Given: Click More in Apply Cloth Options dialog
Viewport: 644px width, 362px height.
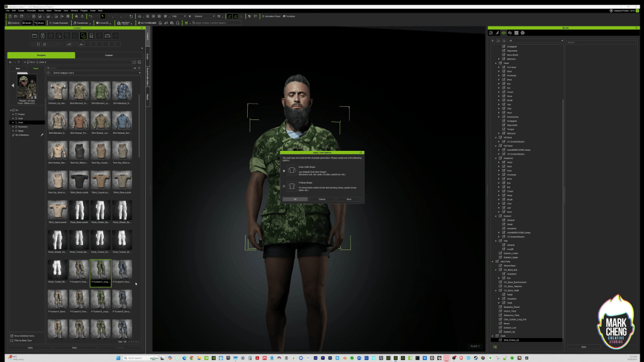Looking at the screenshot, I should click(348, 199).
